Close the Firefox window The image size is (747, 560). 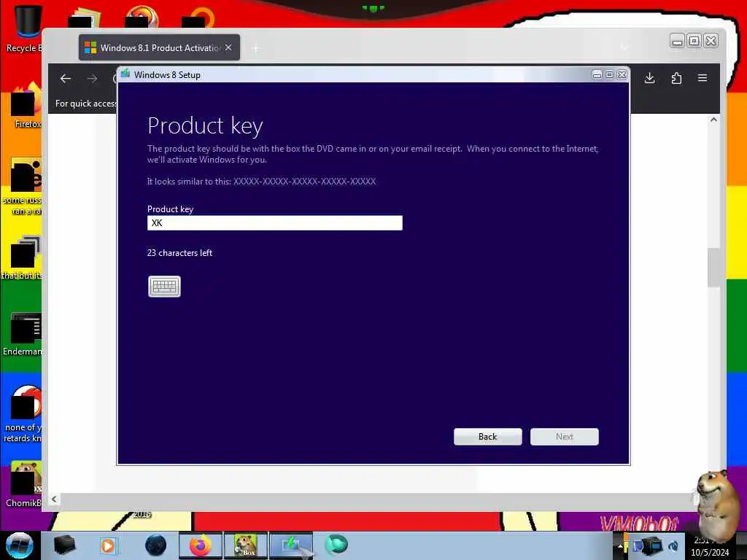[x=711, y=41]
